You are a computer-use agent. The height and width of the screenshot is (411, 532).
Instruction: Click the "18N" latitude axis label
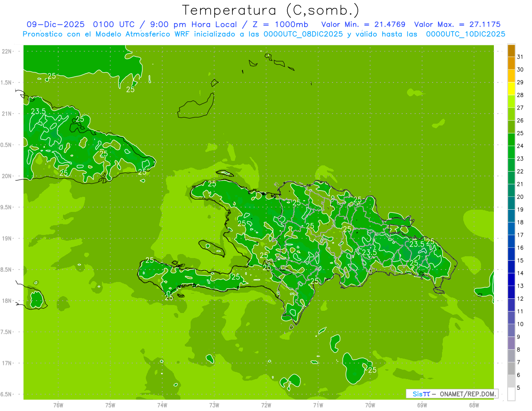[6, 301]
